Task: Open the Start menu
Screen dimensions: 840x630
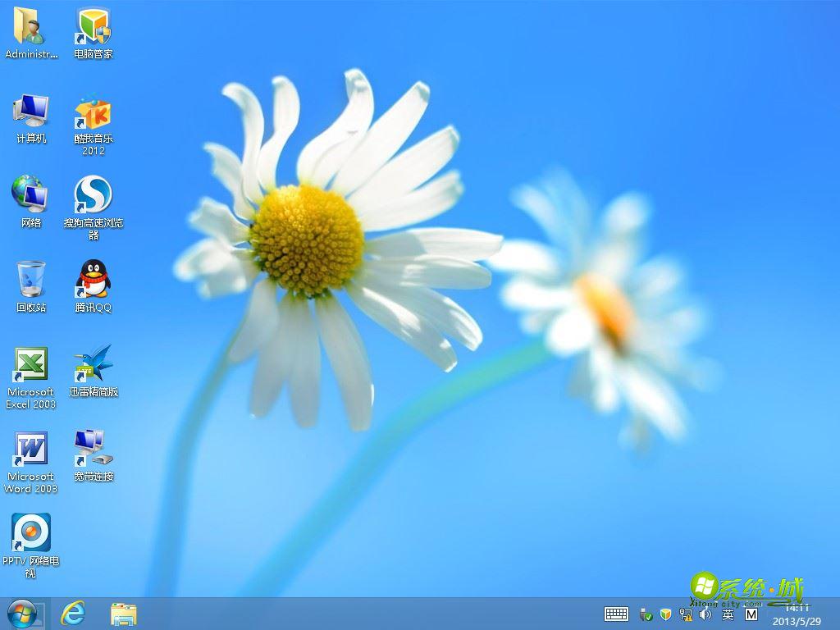Action: [21, 614]
